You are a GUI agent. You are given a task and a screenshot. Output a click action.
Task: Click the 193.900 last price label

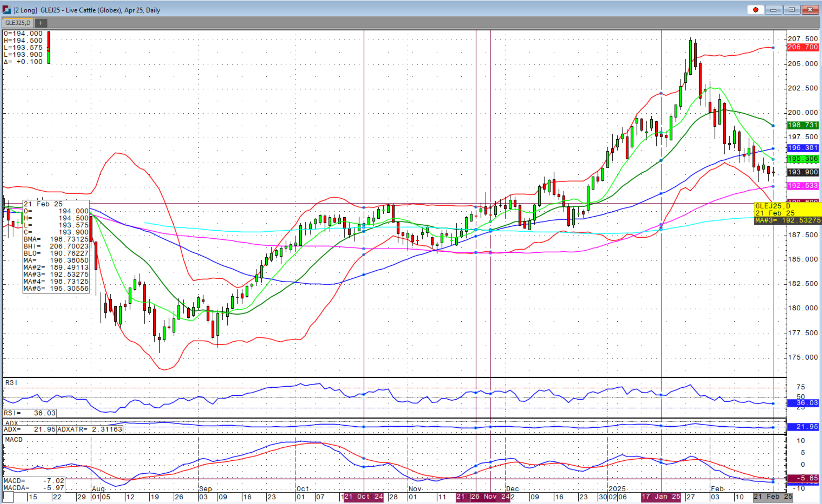[x=803, y=172]
